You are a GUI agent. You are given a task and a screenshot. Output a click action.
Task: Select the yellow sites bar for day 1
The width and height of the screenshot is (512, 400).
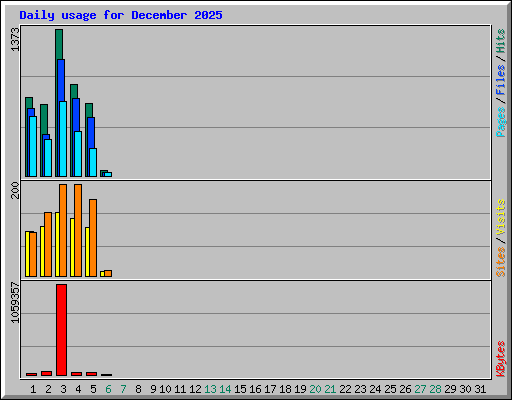pyautogui.click(x=27, y=254)
